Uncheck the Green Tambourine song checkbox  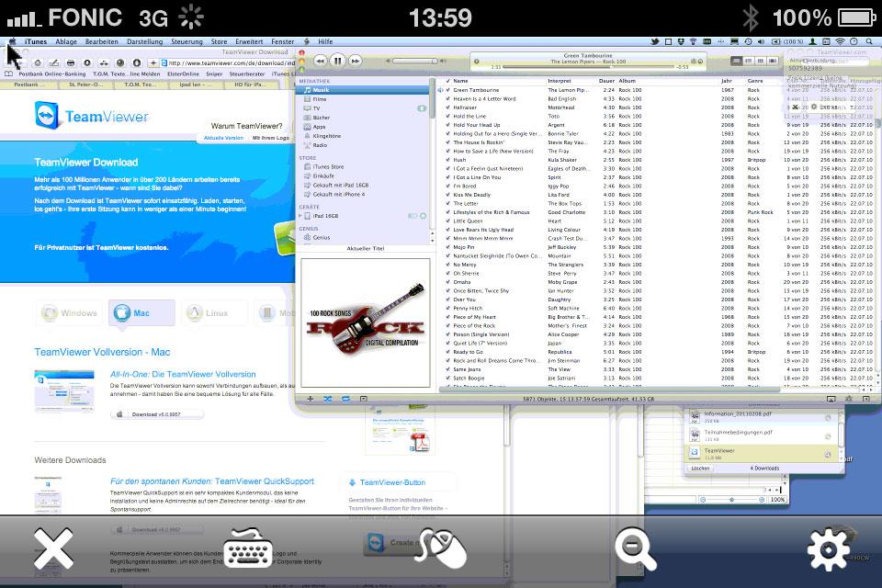pyautogui.click(x=448, y=90)
